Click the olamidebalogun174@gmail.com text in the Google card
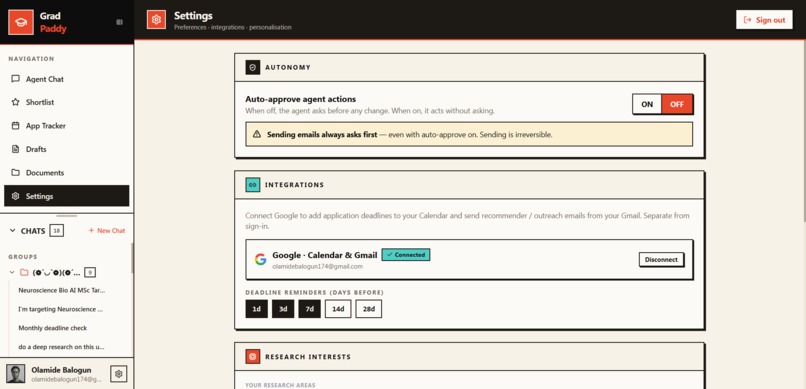 click(317, 267)
